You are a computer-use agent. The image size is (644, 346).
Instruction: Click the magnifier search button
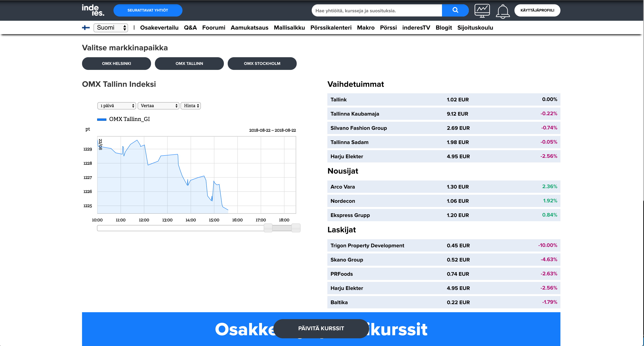[455, 10]
